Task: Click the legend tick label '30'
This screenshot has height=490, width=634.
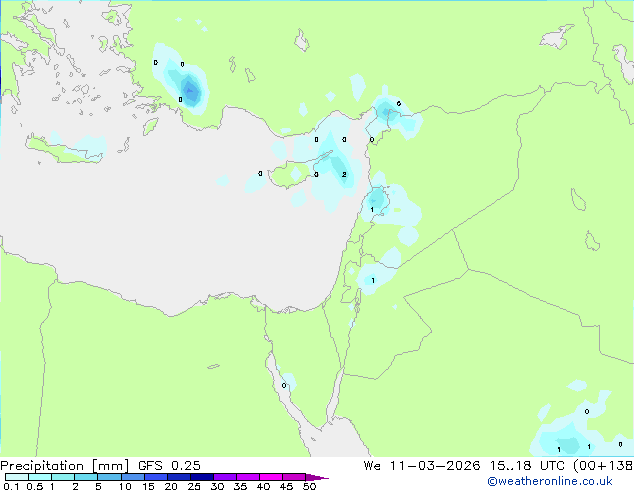Action: [217, 486]
